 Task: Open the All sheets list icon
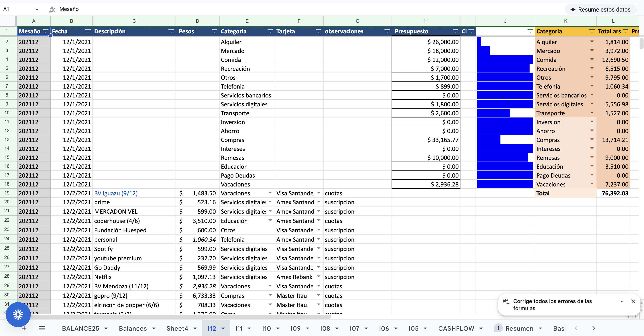42,328
